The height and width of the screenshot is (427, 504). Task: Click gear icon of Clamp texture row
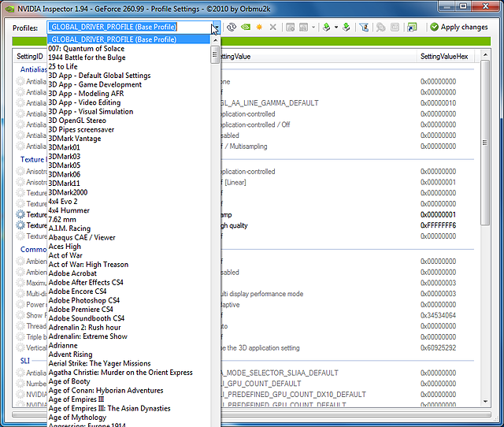pos(20,214)
